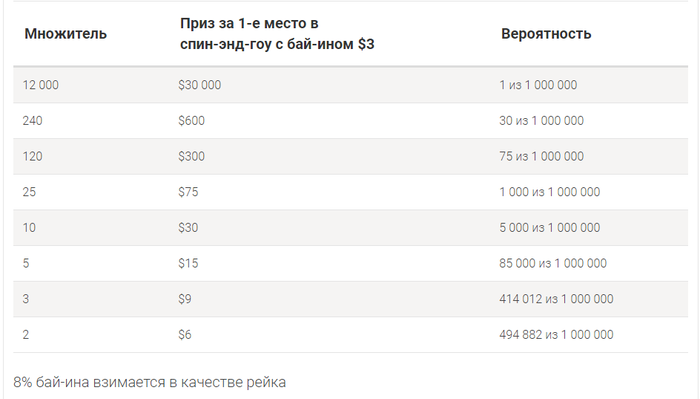The width and height of the screenshot is (700, 399).
Task: Select the $15 prize cell
Action: tap(188, 263)
